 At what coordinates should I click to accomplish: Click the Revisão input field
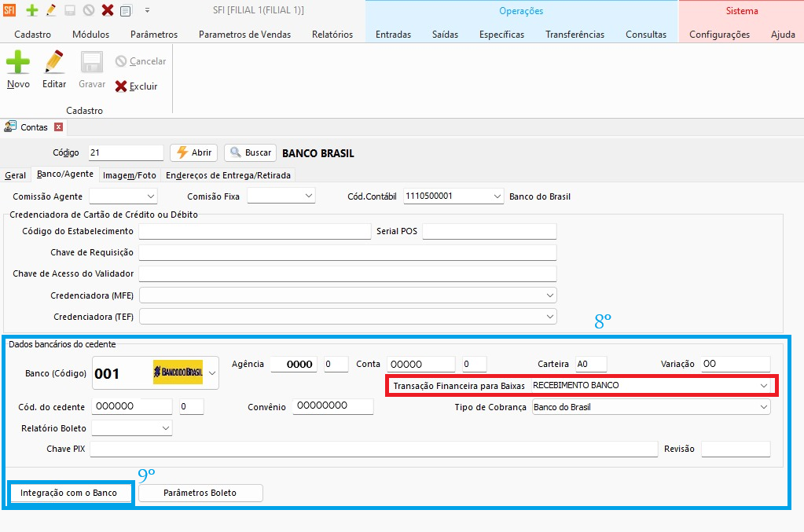coord(736,449)
